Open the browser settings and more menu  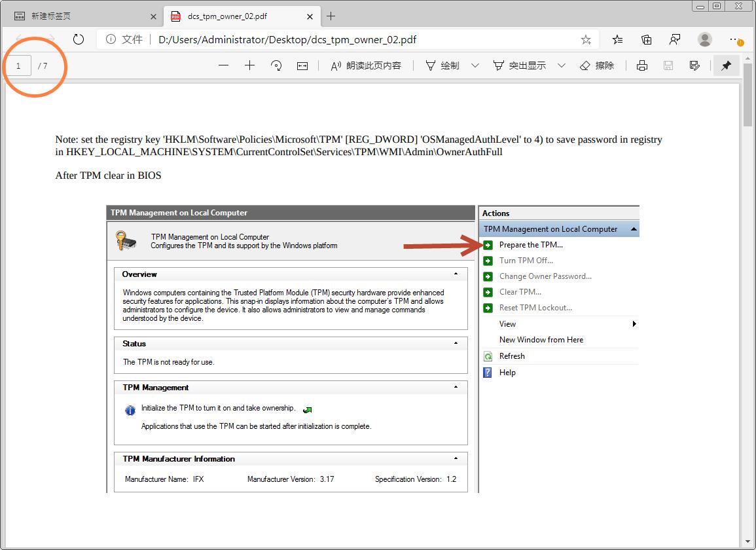735,39
